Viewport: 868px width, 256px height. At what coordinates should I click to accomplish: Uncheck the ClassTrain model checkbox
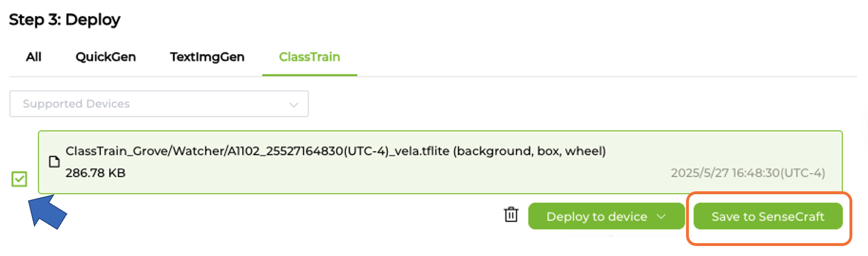19,179
